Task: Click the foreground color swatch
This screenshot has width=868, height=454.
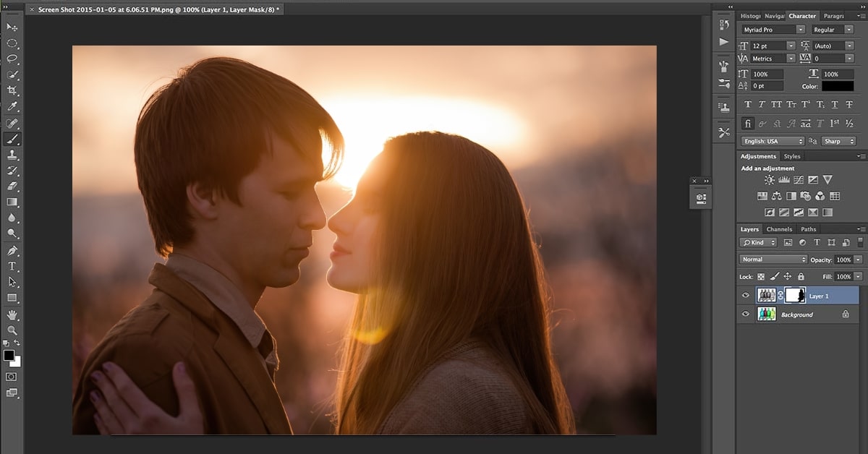Action: 9,355
